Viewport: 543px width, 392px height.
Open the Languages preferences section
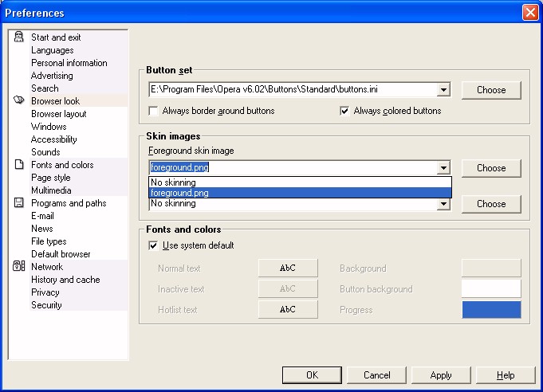[52, 50]
